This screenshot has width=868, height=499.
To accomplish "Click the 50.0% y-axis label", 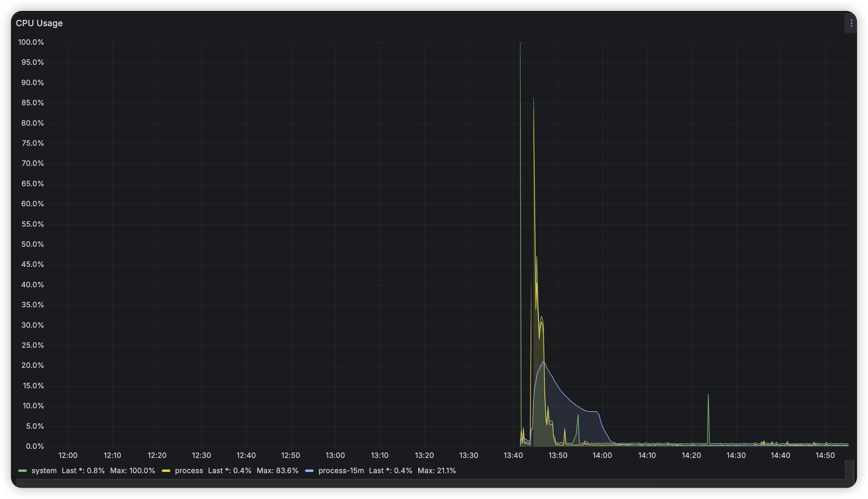I will tap(33, 244).
